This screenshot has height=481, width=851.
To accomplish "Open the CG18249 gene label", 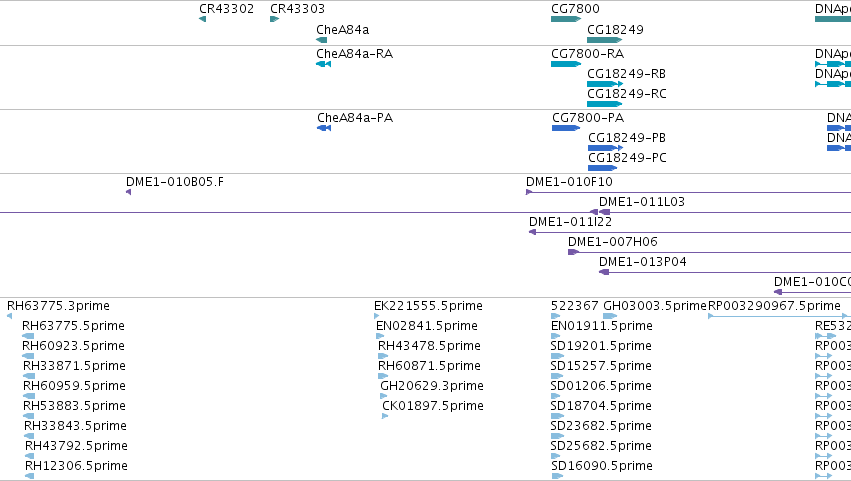I will click(615, 29).
